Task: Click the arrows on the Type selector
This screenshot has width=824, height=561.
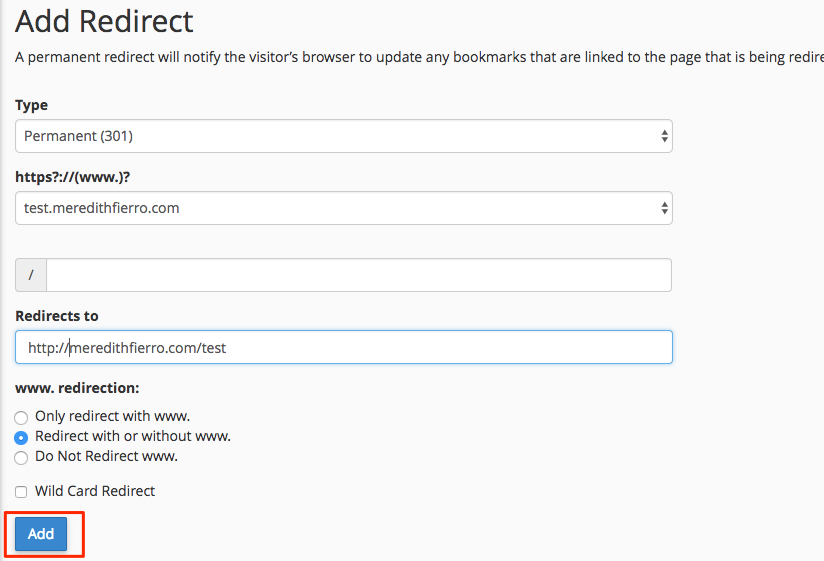Action: coord(664,136)
